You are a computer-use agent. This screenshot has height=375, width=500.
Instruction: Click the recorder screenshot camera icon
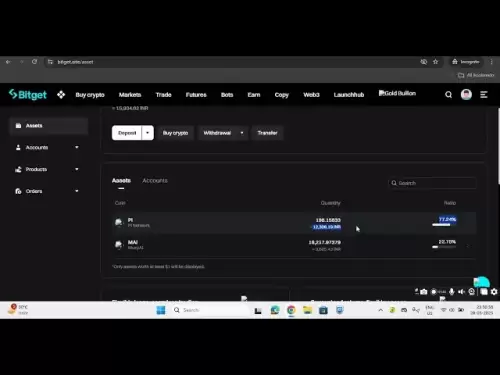423,292
